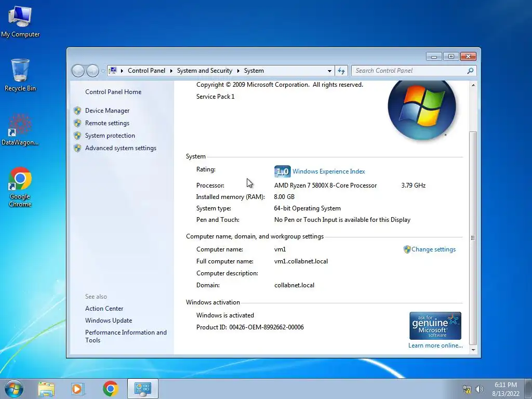This screenshot has width=532, height=399.
Task: Click the System breadcrumb
Action: coord(254,71)
